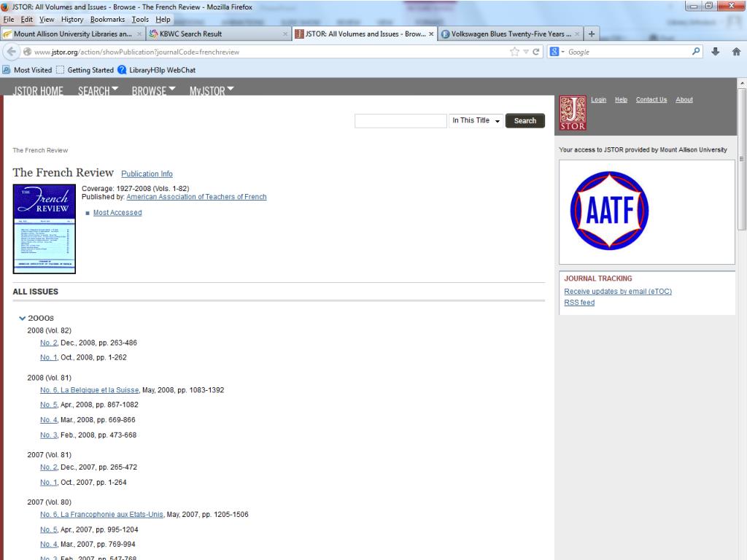Open the File menu

click(9, 20)
